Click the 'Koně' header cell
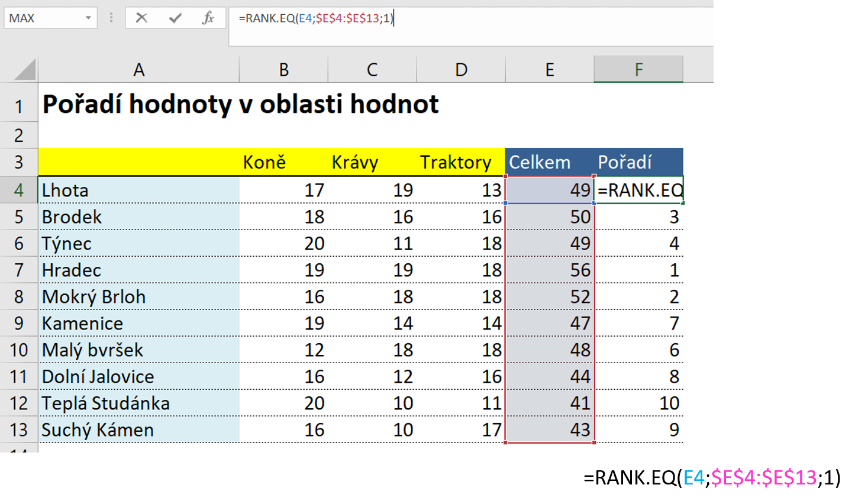The width and height of the screenshot is (855, 504). (283, 162)
